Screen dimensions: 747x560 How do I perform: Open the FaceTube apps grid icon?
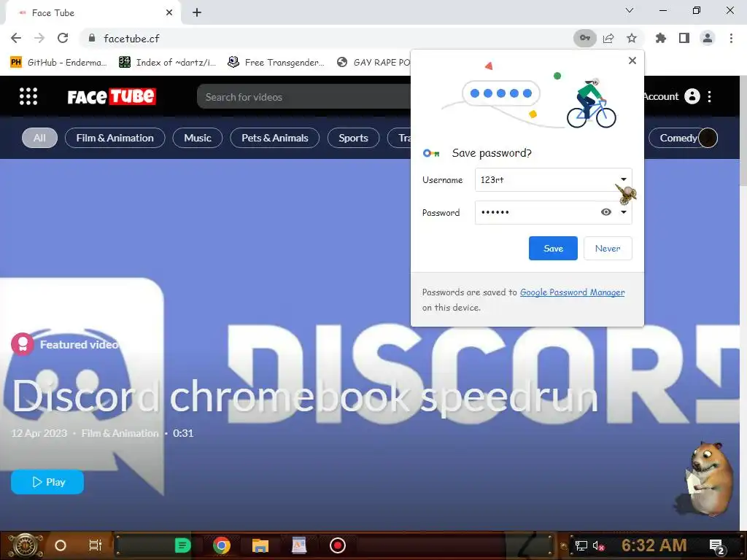click(28, 97)
